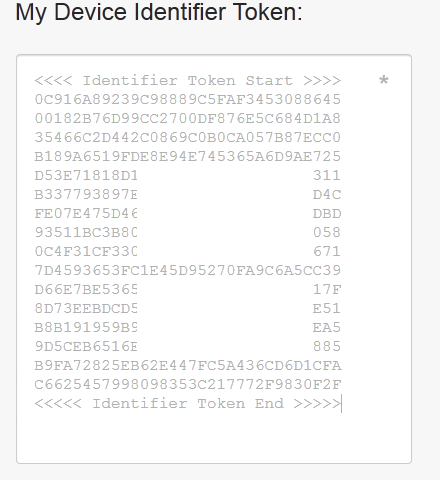Screen dimensions: 440x480
Task: Click the required-field asterisk beside the token box
Action: tap(384, 80)
